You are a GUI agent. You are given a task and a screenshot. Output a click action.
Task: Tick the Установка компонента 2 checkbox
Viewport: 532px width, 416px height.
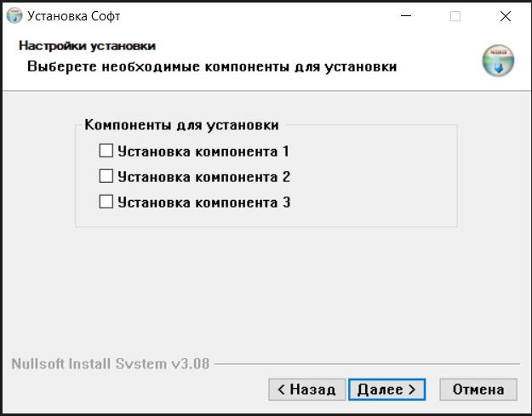tap(106, 177)
